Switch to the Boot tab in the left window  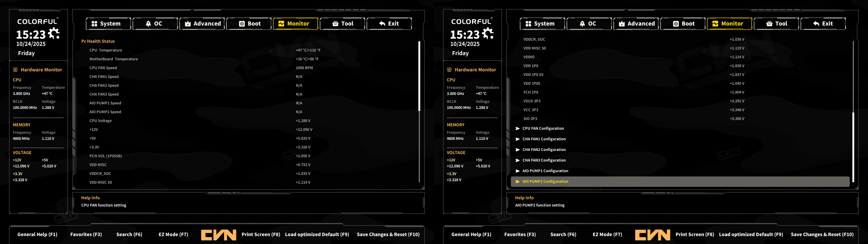[x=249, y=23]
